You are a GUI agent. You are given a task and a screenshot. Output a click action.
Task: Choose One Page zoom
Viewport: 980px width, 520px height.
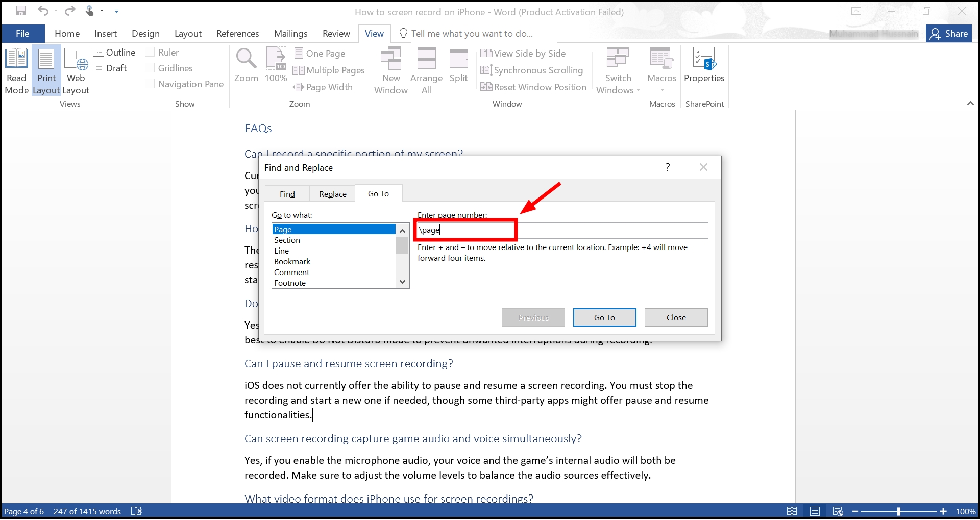pyautogui.click(x=320, y=53)
